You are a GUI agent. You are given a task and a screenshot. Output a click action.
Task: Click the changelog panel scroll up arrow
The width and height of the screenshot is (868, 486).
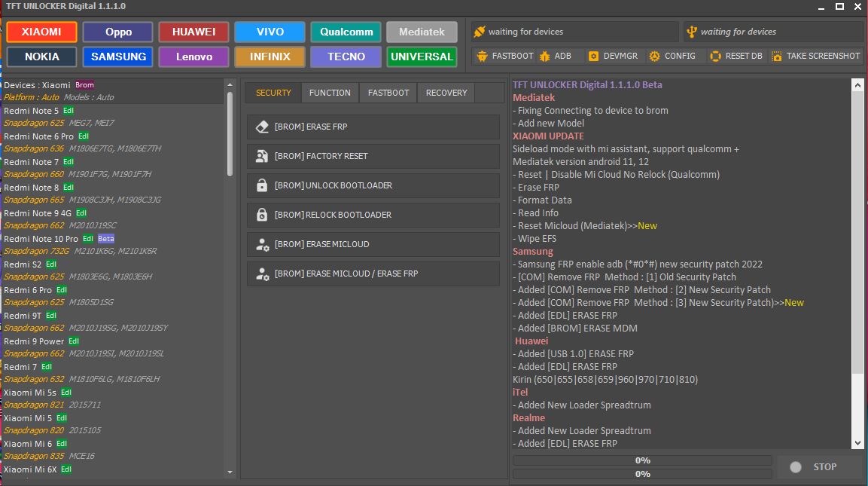[857, 85]
